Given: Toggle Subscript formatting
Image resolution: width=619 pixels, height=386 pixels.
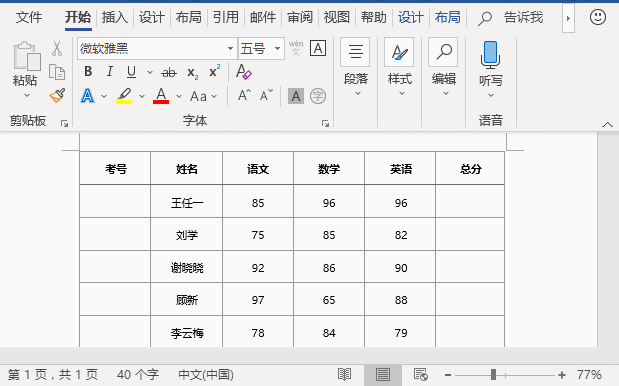Looking at the screenshot, I should click(x=193, y=73).
